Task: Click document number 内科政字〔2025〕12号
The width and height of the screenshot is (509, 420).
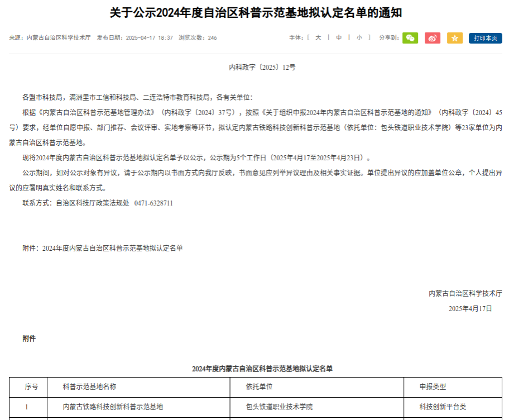Action: (262, 67)
